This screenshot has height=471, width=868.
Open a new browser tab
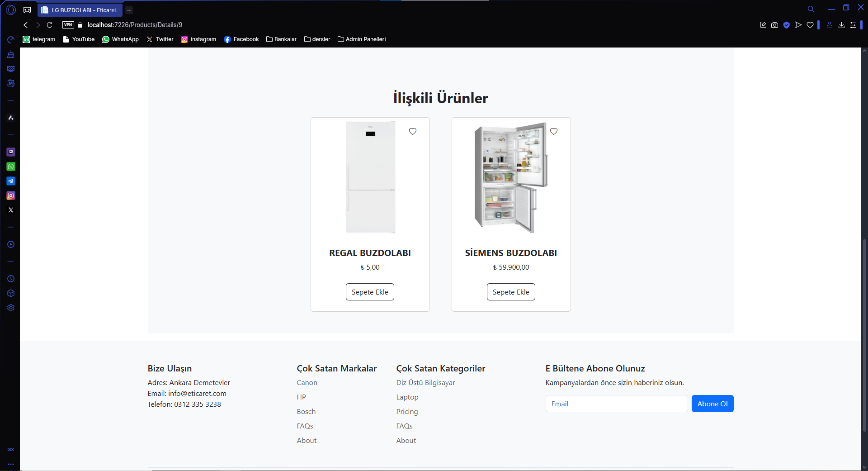(x=129, y=10)
